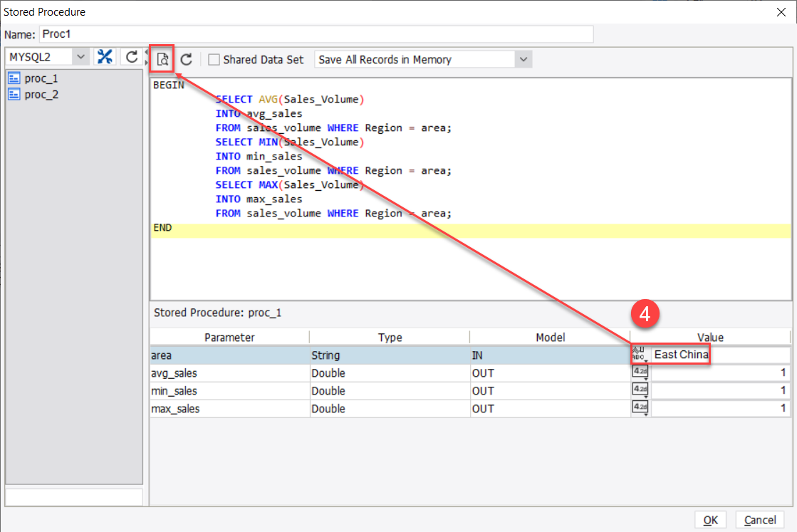Refresh the database connection list in left panel
Viewport: 797px width, 532px height.
coord(132,58)
